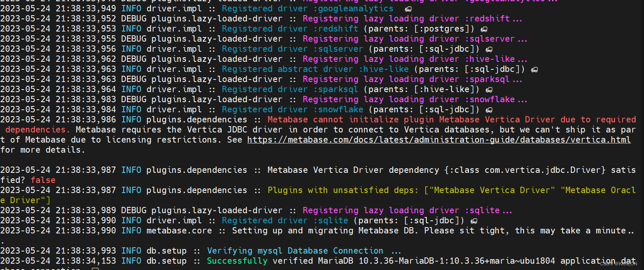The height and width of the screenshot is (270, 644).
Task: Click truck emoji after :redshift parents :postgres
Action: click(484, 29)
